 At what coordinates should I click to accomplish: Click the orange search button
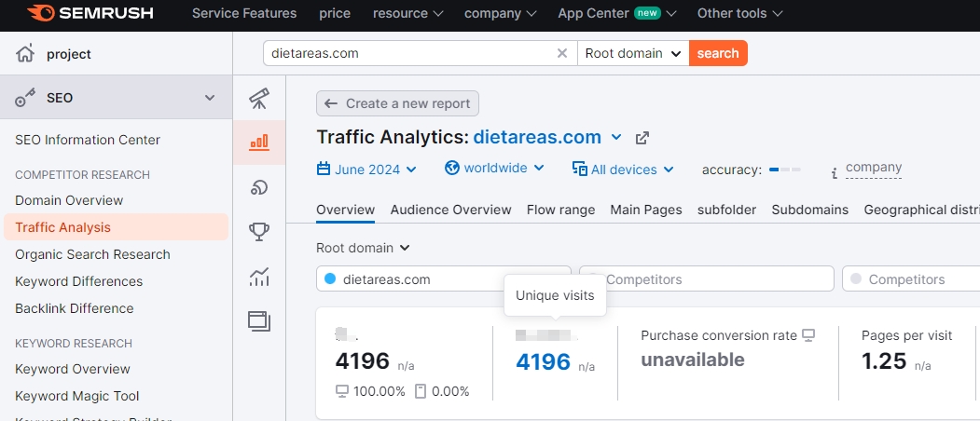718,53
